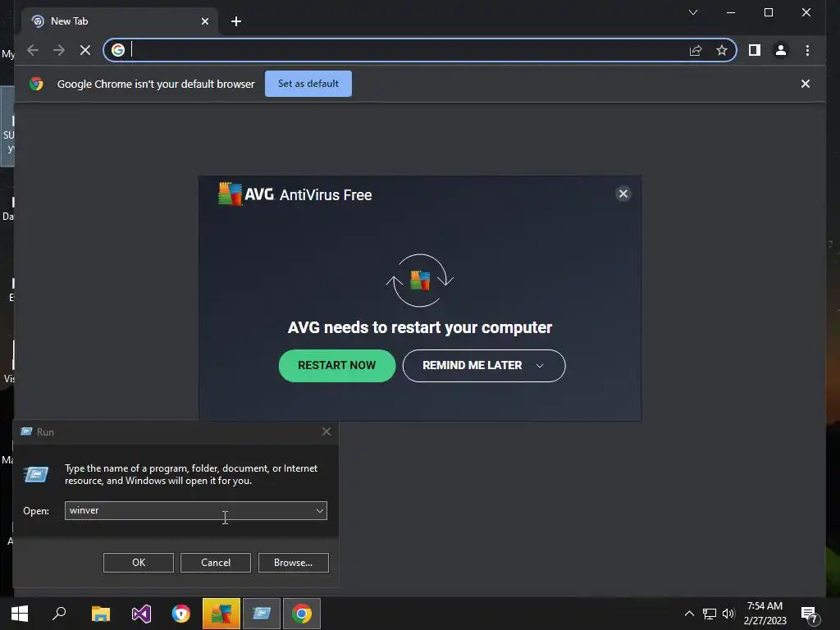This screenshot has height=630, width=840.
Task: Open the Windows Start menu
Action: [20, 614]
